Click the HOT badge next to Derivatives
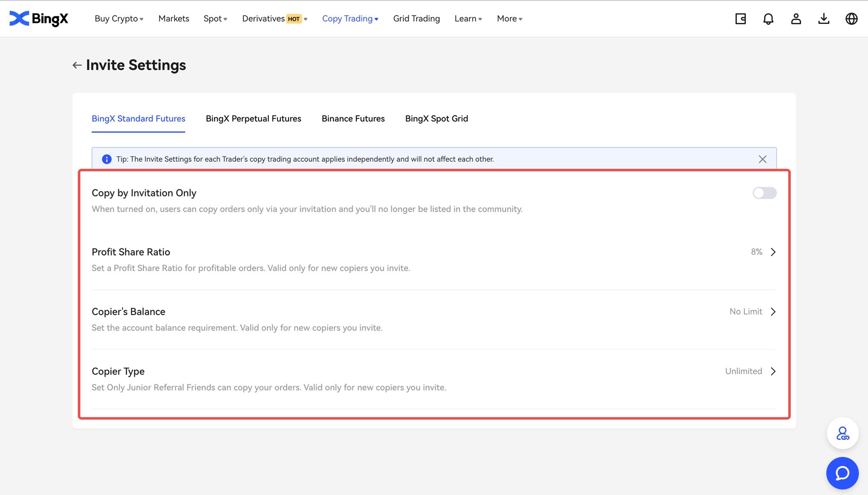 coord(294,19)
